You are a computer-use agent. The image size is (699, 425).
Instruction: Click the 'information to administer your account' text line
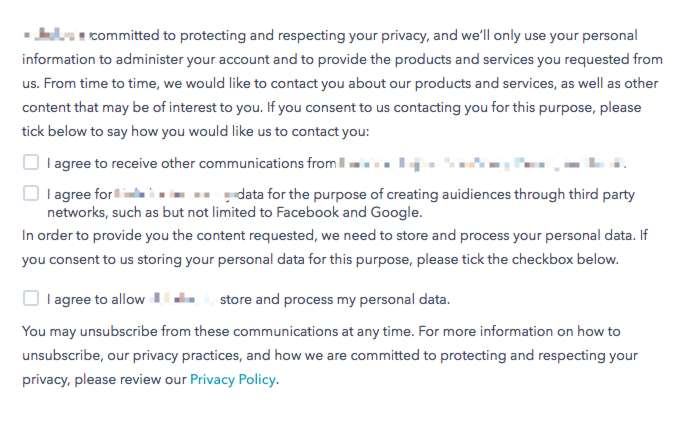(342, 60)
